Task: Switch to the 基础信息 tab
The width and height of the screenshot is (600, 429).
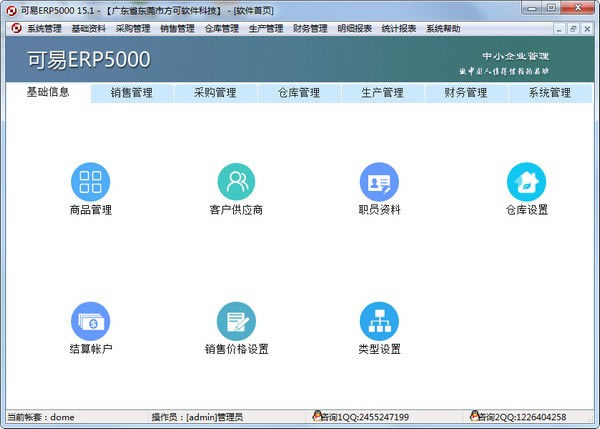Action: [x=48, y=92]
